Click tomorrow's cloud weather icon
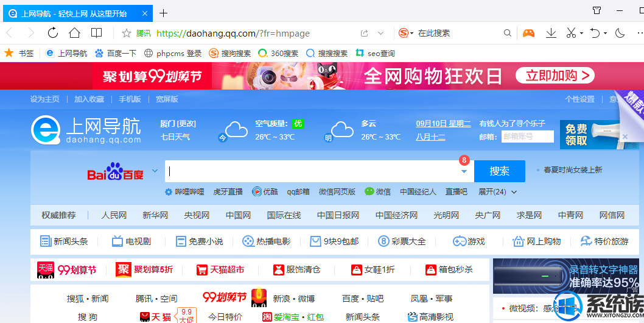The width and height of the screenshot is (644, 323). 342,129
